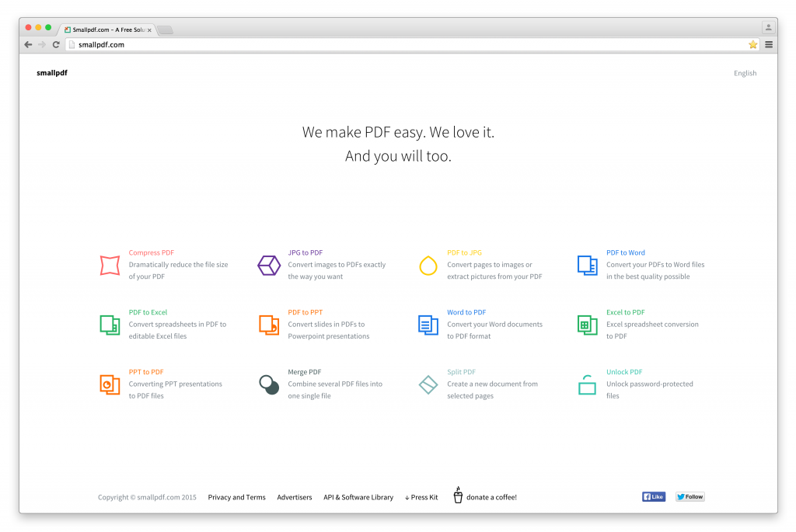Click 'Converting PPT presentations' text
The height and width of the screenshot is (532, 796).
(x=175, y=384)
